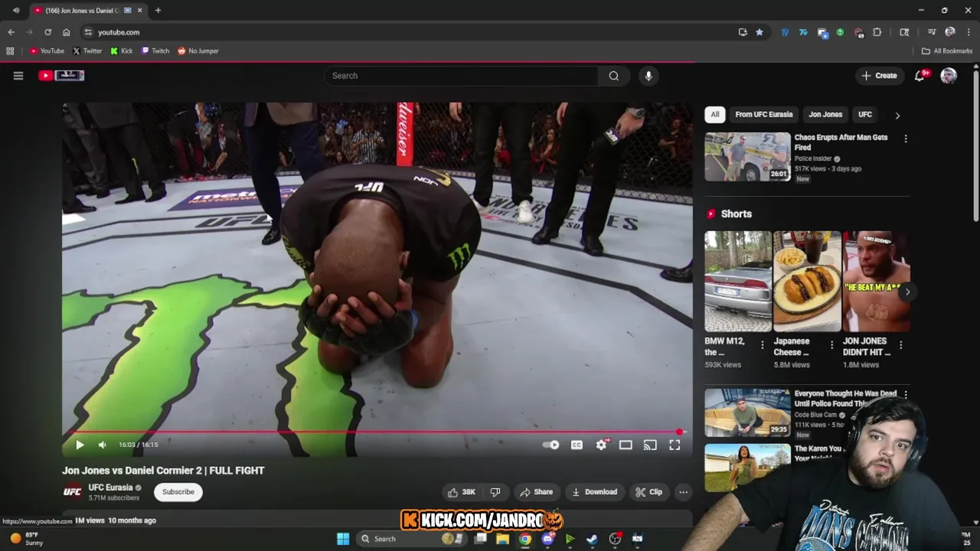Enter full screen mode
This screenshot has width=980, height=551.
(x=675, y=445)
